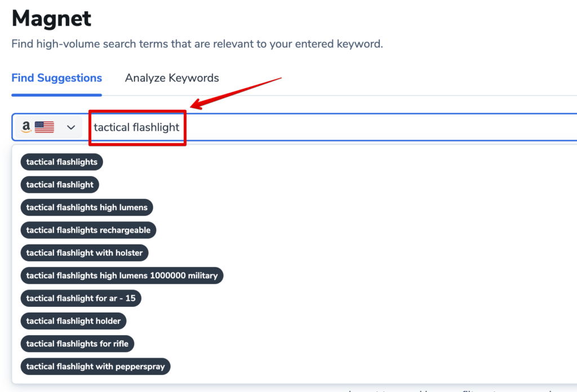Open the Analyze Keywords tab
The image size is (577, 392).
(172, 78)
